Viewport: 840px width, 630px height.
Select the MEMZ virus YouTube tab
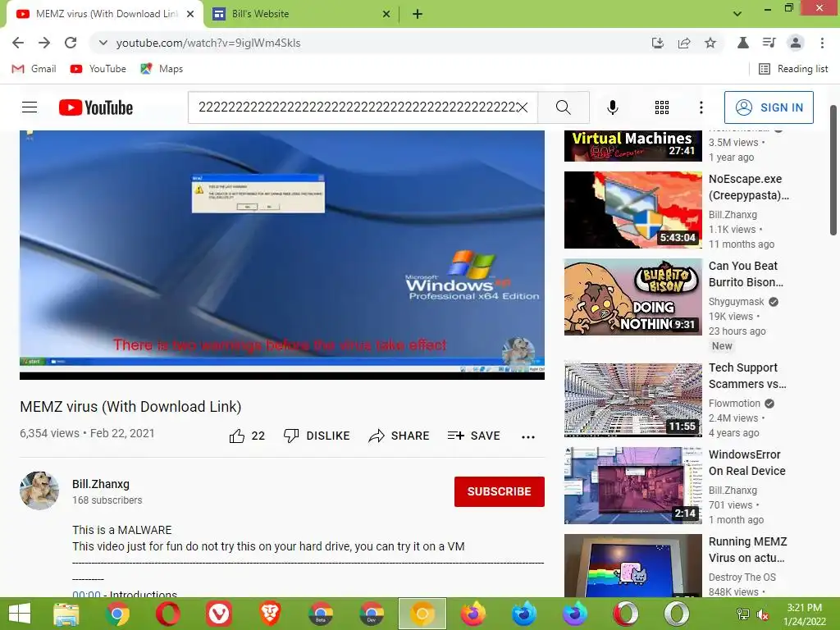click(x=105, y=14)
